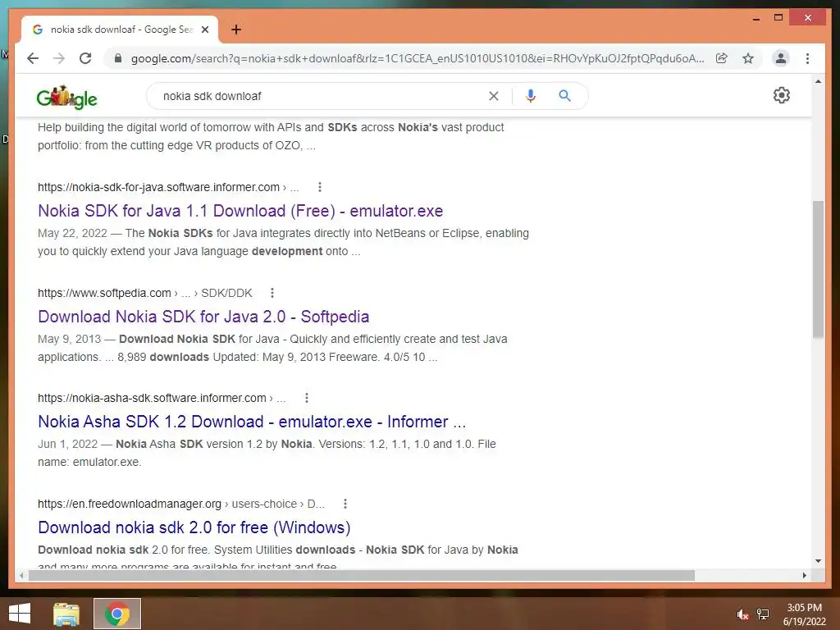Share this page via the address bar icon

coord(722,58)
